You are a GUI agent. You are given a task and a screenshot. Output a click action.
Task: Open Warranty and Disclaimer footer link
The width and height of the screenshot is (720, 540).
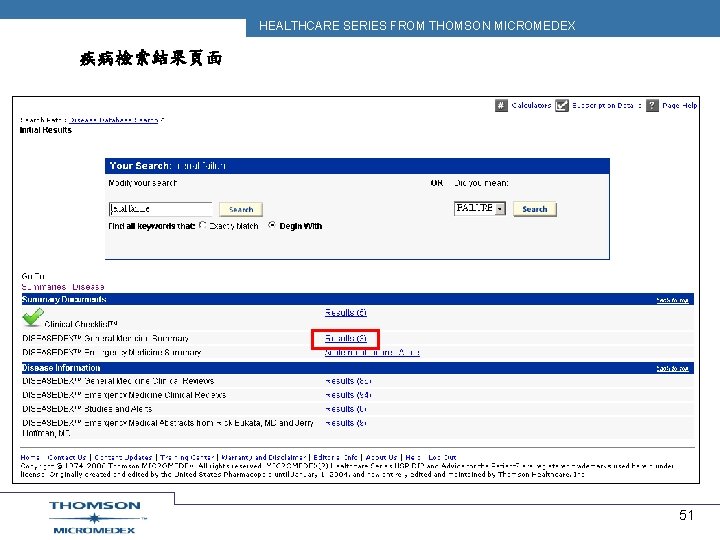tap(264, 457)
